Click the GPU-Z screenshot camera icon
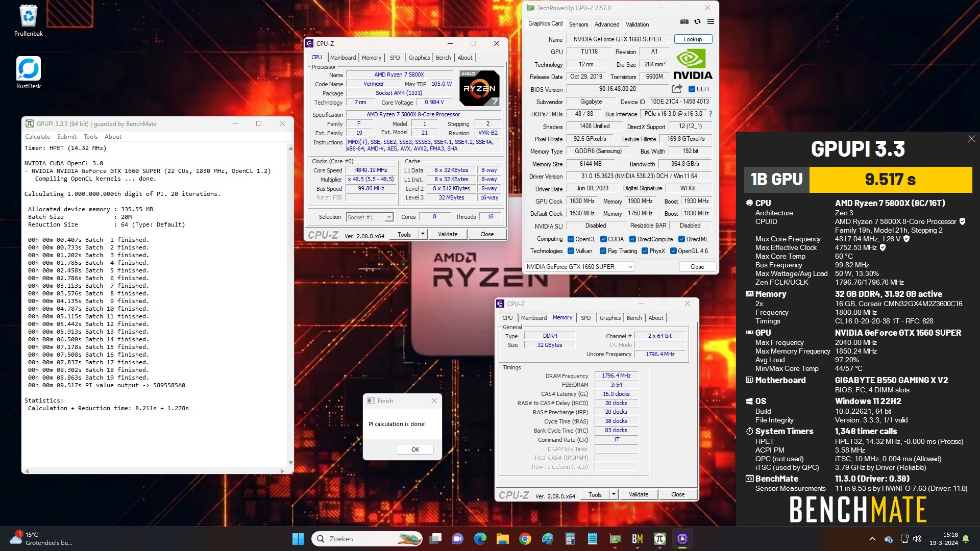 pos(684,22)
